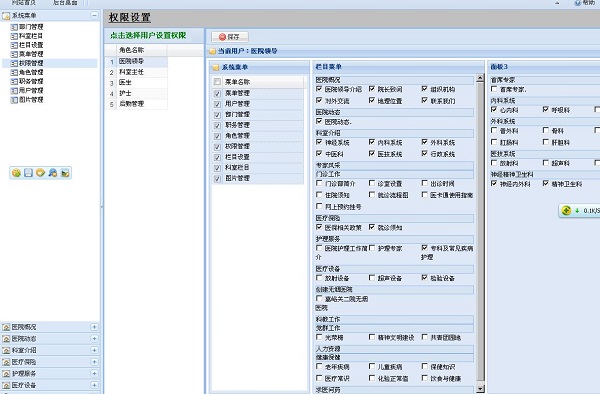600x394 pixels.
Task: Check the 出诊时间 checkbox
Action: [x=424, y=183]
